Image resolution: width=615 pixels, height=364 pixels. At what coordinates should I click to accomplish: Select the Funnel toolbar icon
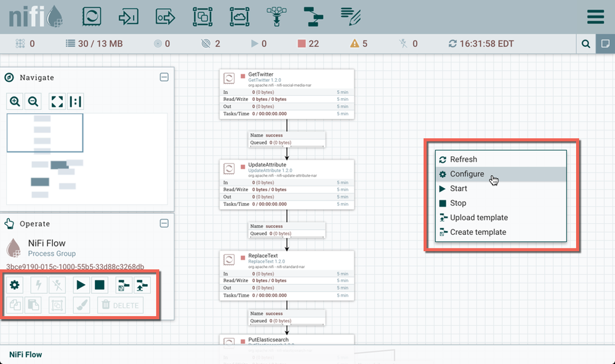point(276,17)
